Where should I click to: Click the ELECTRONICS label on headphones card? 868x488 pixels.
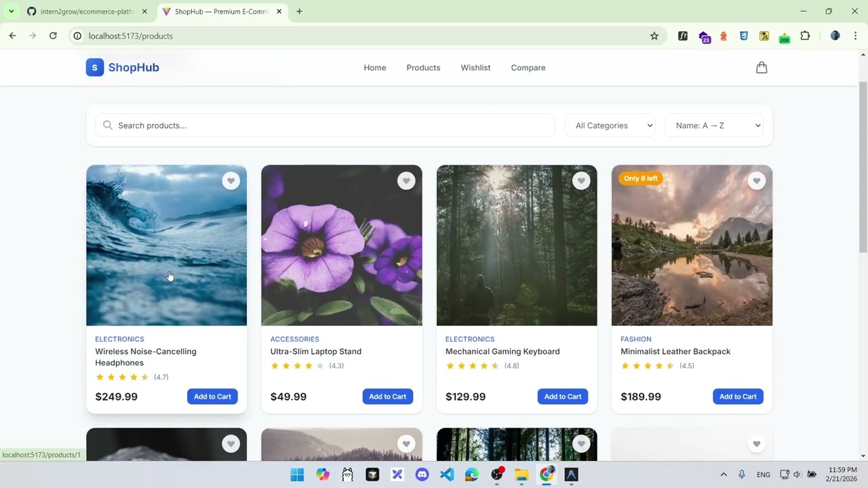pyautogui.click(x=119, y=339)
